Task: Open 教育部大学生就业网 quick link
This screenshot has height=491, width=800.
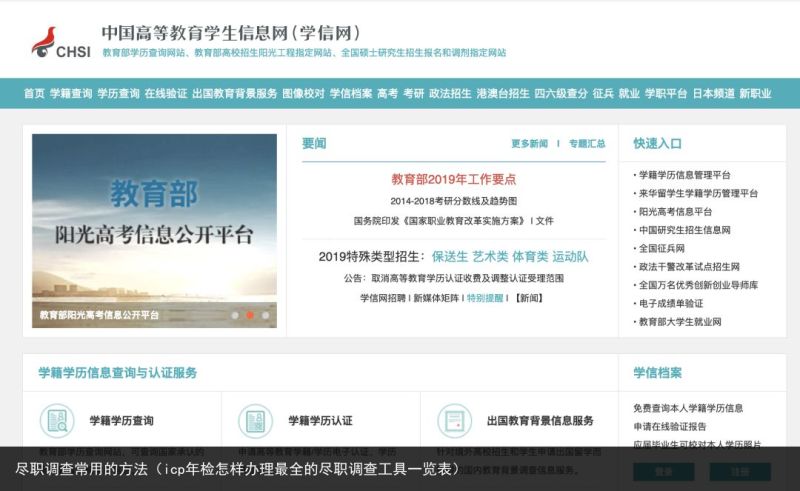Action: (680, 322)
